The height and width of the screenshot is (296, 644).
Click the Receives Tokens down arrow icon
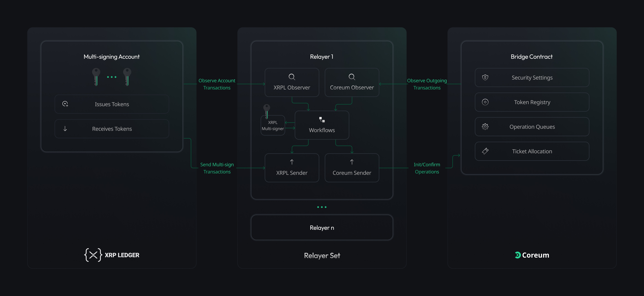point(65,129)
